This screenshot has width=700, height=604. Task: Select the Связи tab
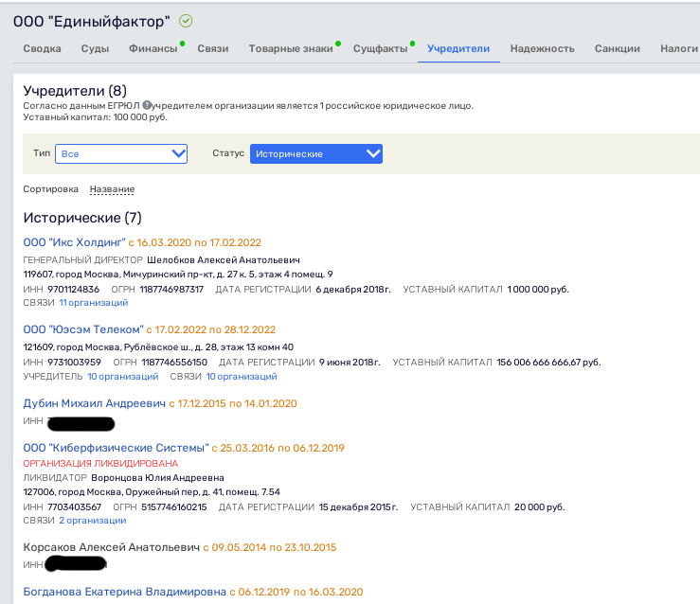(213, 48)
